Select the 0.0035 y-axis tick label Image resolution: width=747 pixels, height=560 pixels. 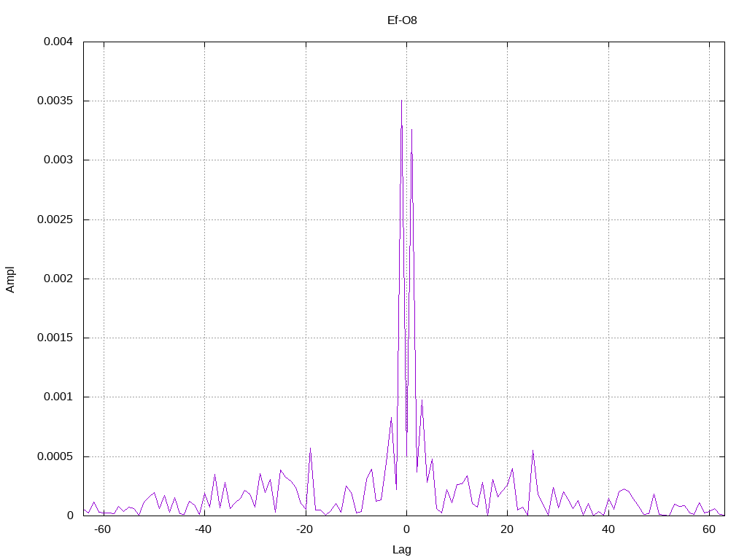click(55, 101)
